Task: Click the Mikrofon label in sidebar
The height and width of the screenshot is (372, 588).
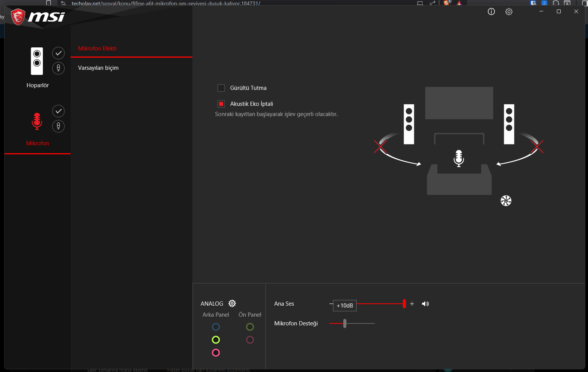Action: [x=38, y=143]
